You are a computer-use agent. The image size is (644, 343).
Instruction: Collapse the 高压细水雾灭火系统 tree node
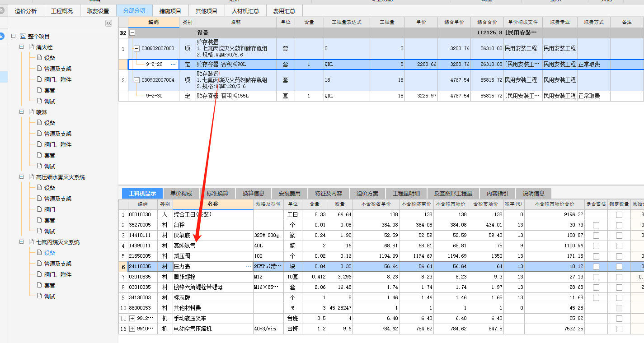22,177
